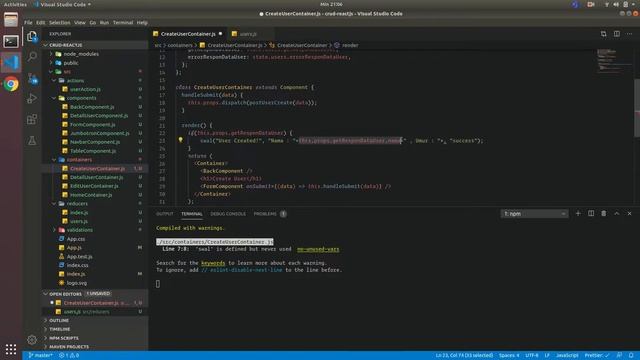This screenshot has width=640, height=360.
Task: Close the terminal panel
Action: click(x=629, y=213)
